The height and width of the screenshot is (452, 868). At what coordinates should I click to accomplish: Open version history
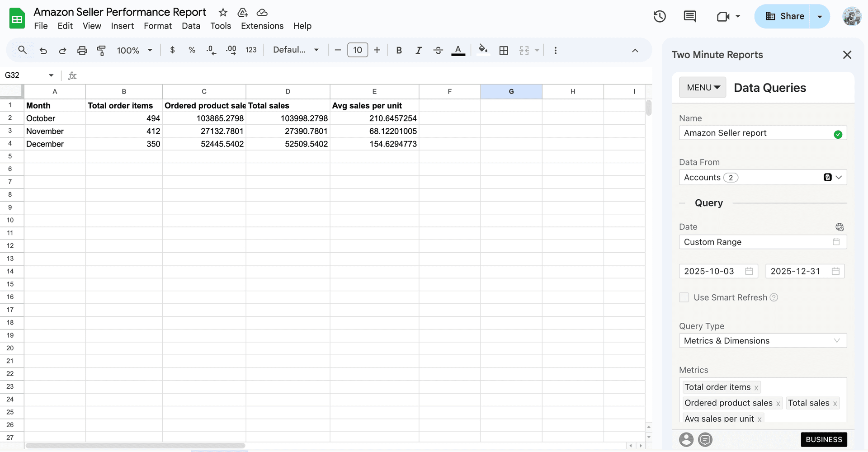[659, 16]
